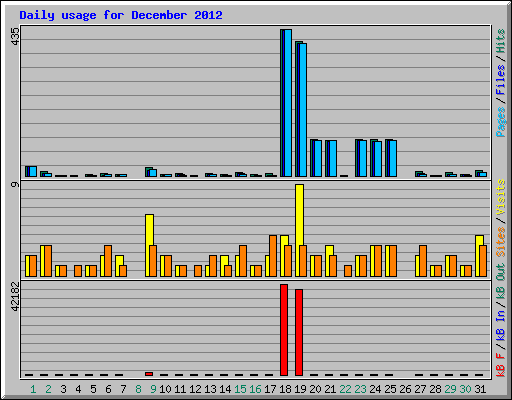Viewport: 512px width, 400px height.
Task: Click the red kB bar for day 18
Action: [x=284, y=330]
